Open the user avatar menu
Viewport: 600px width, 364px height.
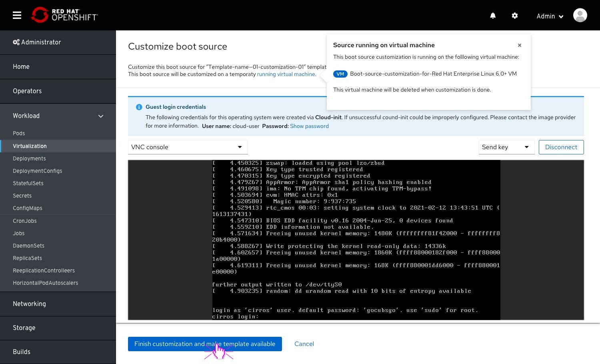(580, 15)
